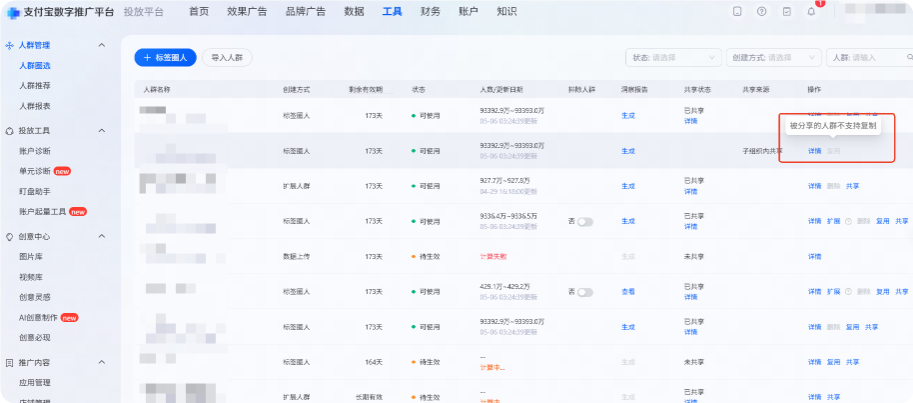Viewport: 913px width, 403px height.
Task: Click the 导入人群 button
Action: point(227,58)
